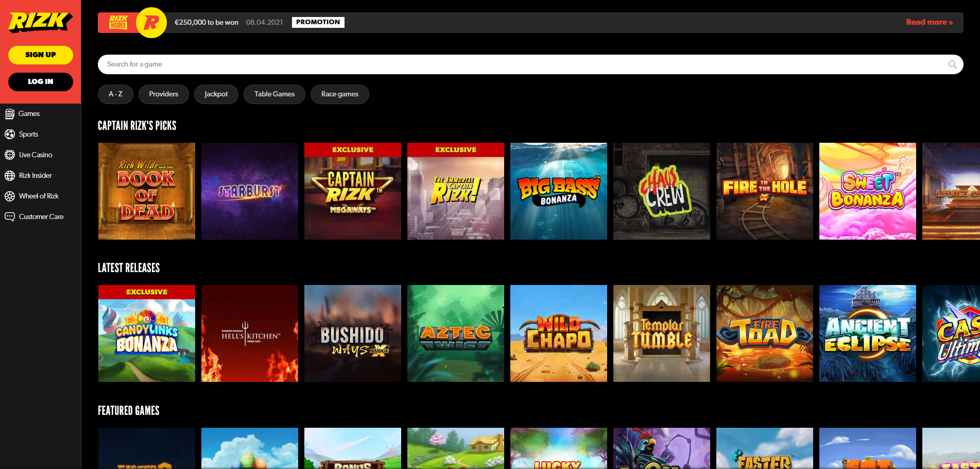Open Wild Chapo game thumbnail
The width and height of the screenshot is (980, 469).
[559, 333]
